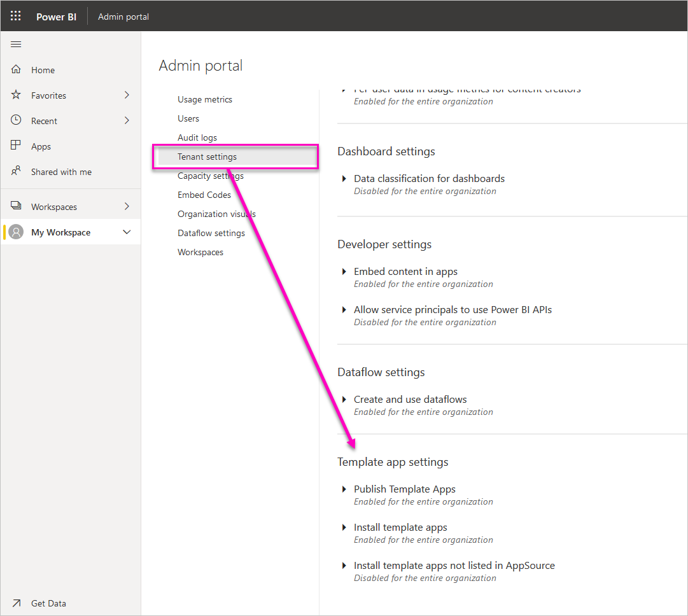
Task: Select Tenant settings in Admin portal menu
Action: [237, 157]
